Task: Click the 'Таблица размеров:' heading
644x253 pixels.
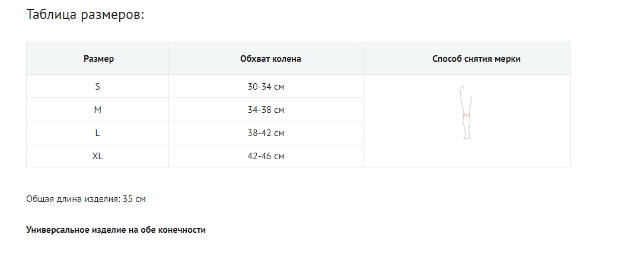Action: [x=85, y=15]
